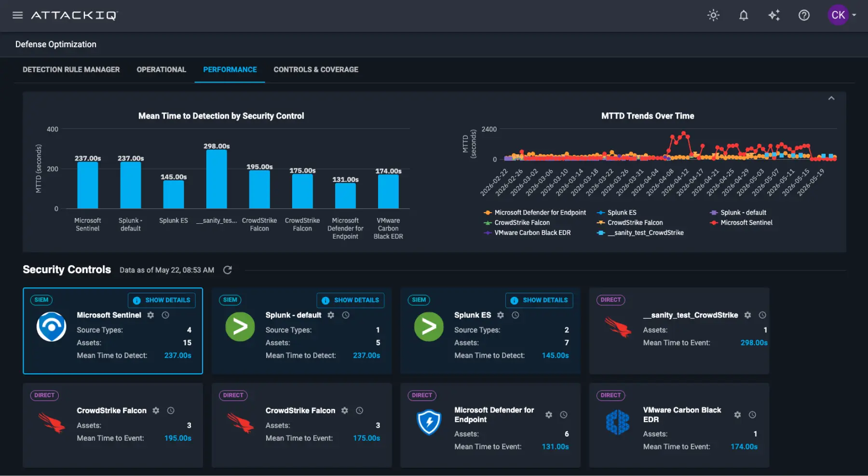The height and width of the screenshot is (476, 868).
Task: Show details for Microsoft Sentinel
Action: click(x=162, y=300)
